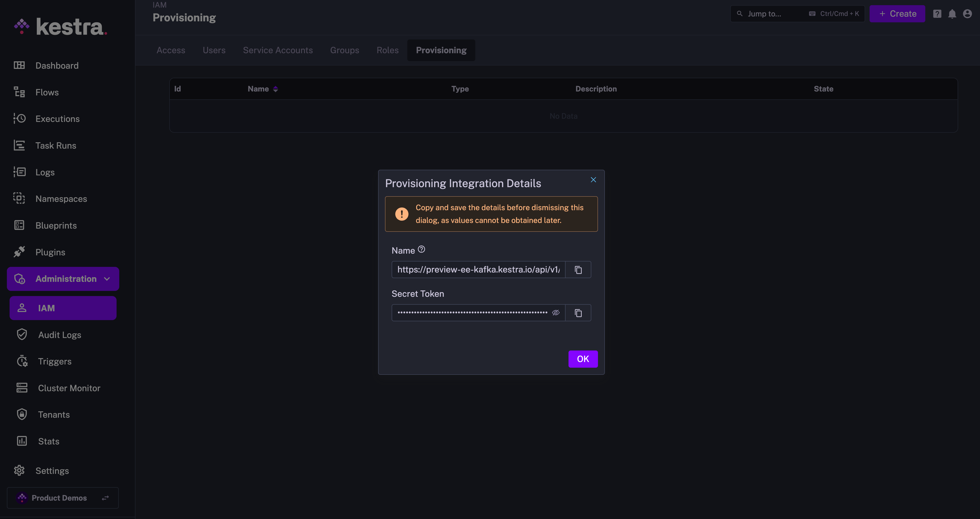Click the Create button
Image resolution: width=980 pixels, height=519 pixels.
tap(897, 14)
